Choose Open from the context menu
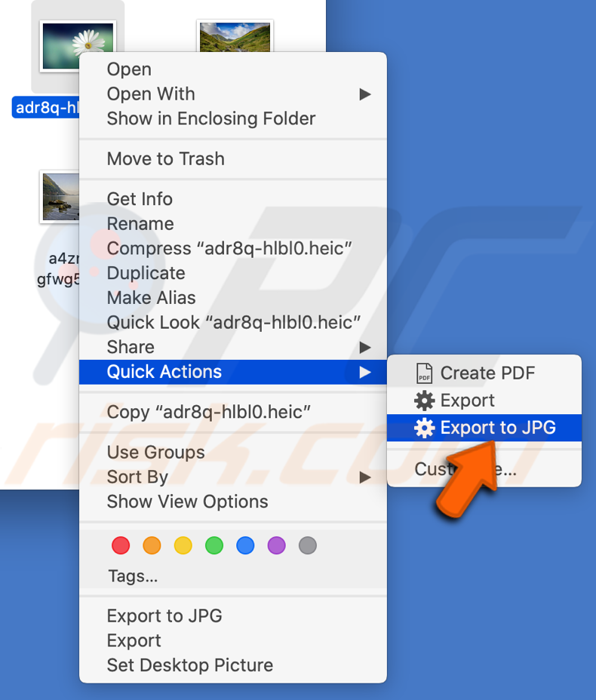The height and width of the screenshot is (700, 596). [233, 69]
